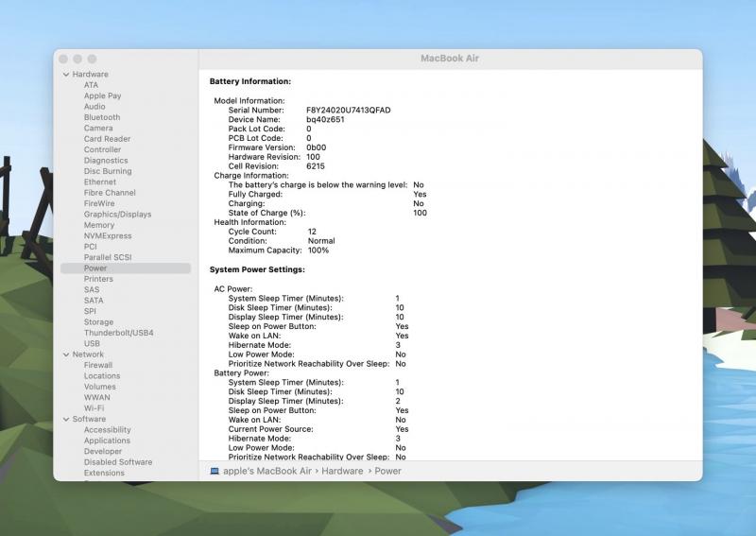This screenshot has width=756, height=536.
Task: Open WWAN network entry
Action: (x=97, y=398)
